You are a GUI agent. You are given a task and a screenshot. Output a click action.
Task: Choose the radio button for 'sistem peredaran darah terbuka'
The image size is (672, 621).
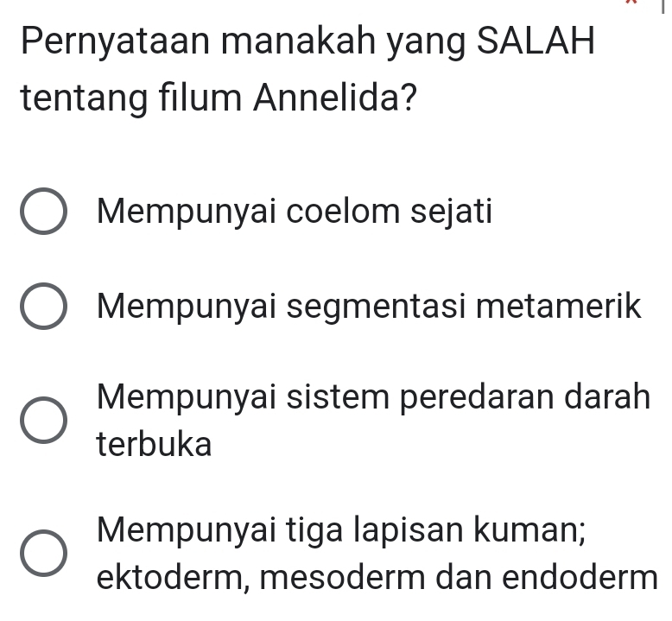tap(43, 420)
